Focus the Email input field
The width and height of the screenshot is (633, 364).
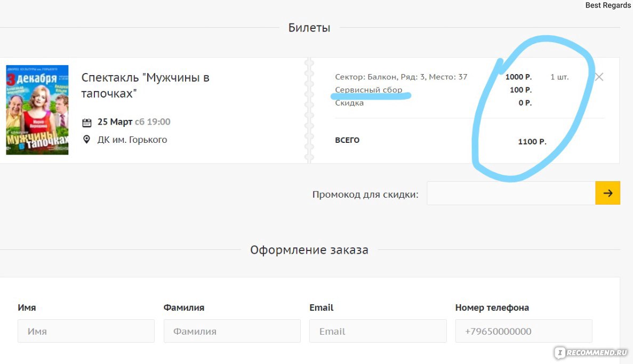378,331
